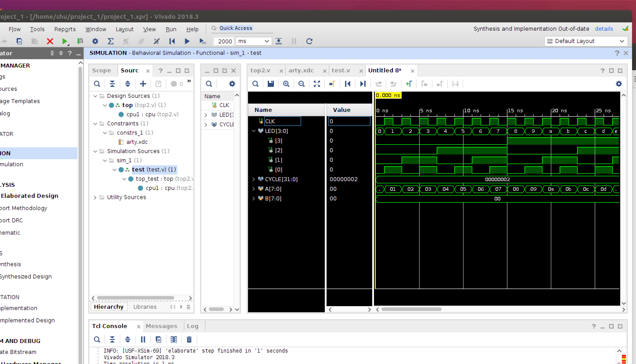Click the Go to Time 0 waveform icon
636x364 pixels.
pyautogui.click(x=348, y=84)
